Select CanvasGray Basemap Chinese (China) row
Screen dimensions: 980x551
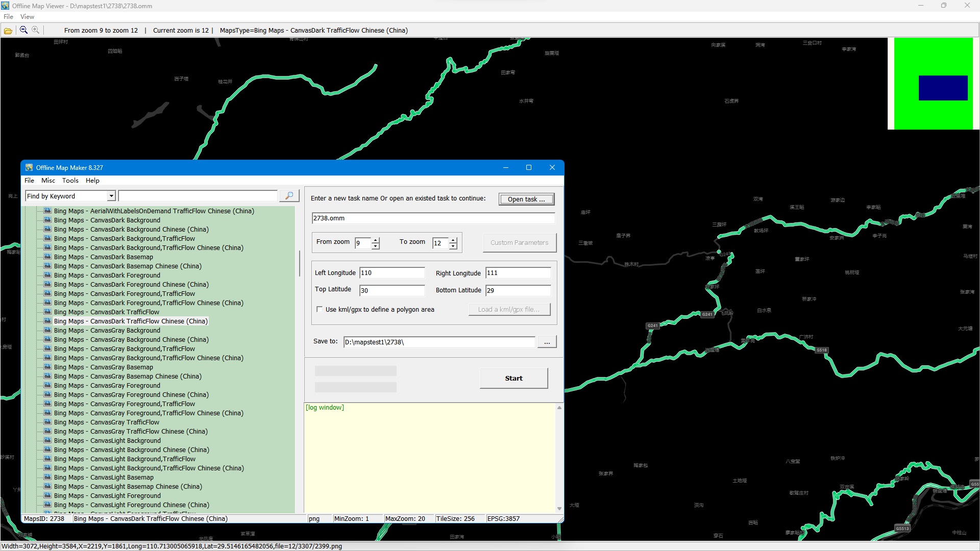click(128, 376)
